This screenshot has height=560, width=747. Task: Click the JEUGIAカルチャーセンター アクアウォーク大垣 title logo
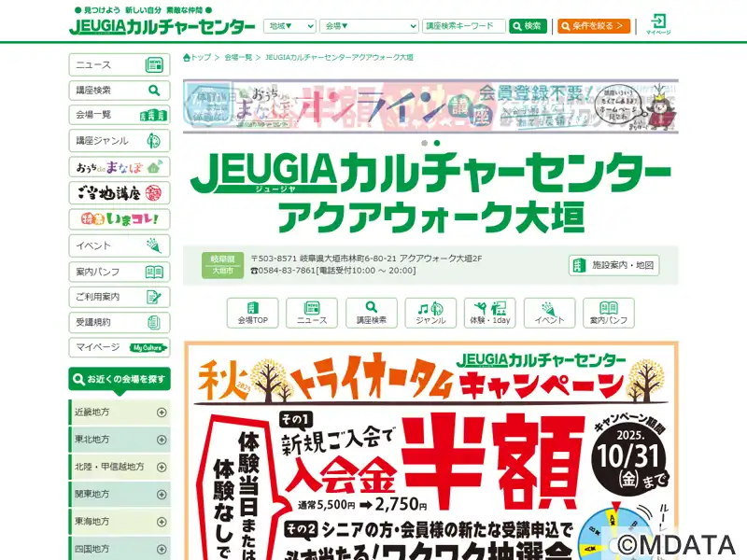tap(430, 192)
